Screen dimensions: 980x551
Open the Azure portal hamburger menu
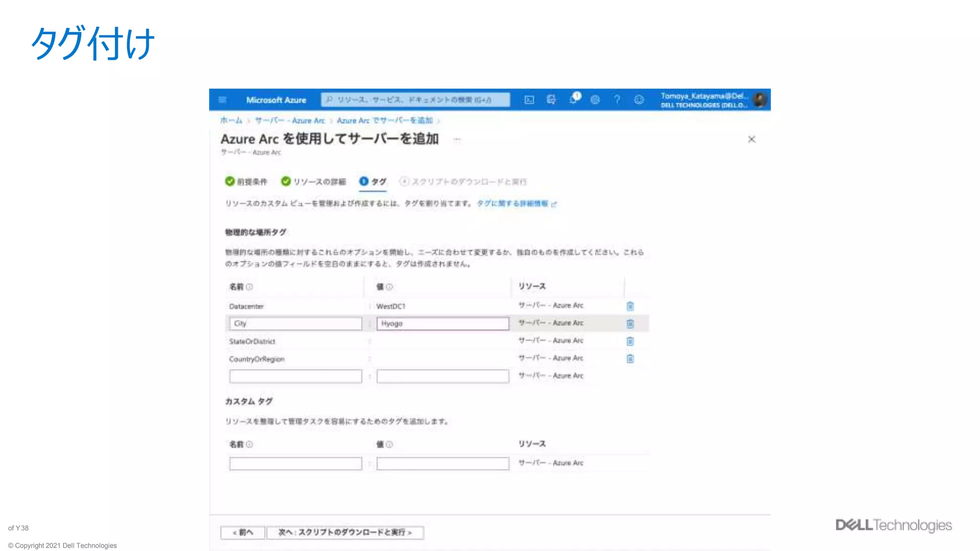[222, 100]
